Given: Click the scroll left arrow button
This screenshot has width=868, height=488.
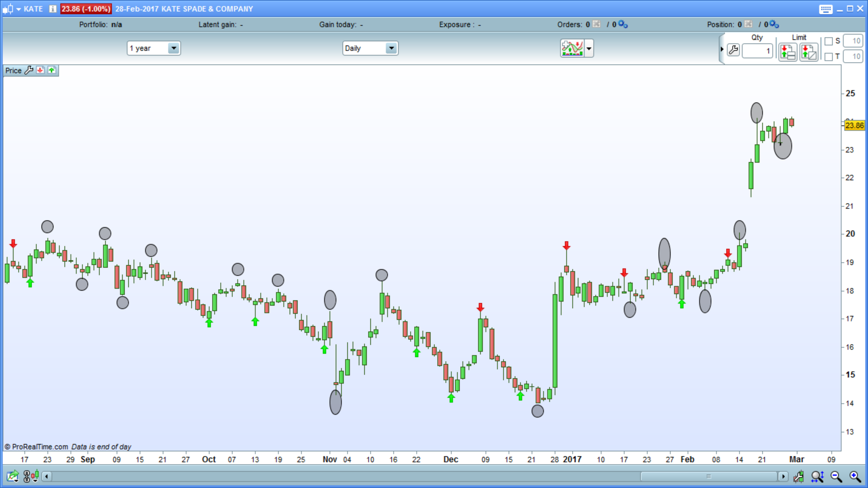Looking at the screenshot, I should pyautogui.click(x=47, y=476).
